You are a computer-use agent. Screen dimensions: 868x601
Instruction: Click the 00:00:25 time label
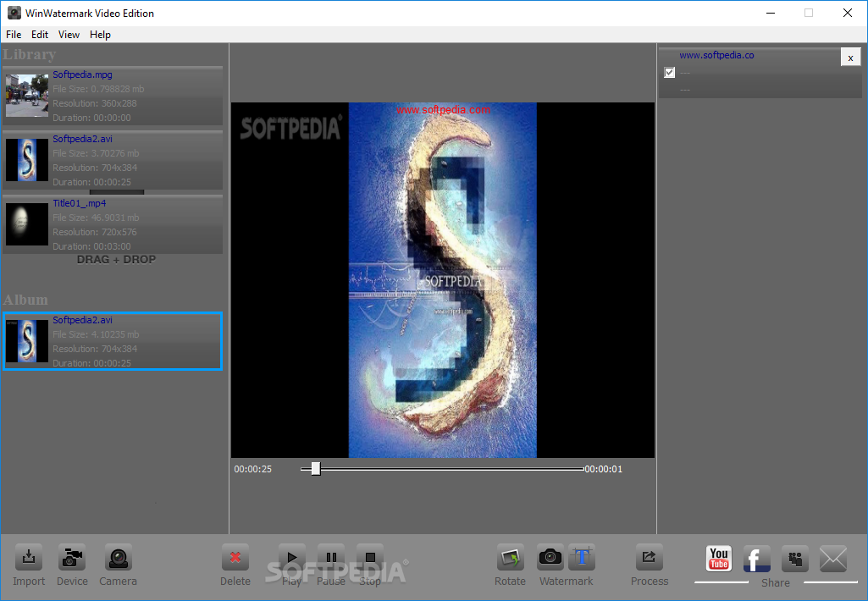pos(253,469)
